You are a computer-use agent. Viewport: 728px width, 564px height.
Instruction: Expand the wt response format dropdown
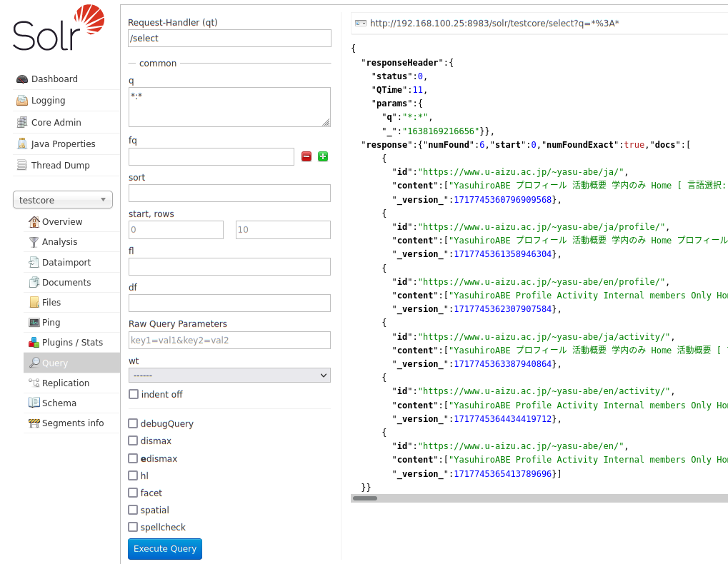(x=229, y=375)
